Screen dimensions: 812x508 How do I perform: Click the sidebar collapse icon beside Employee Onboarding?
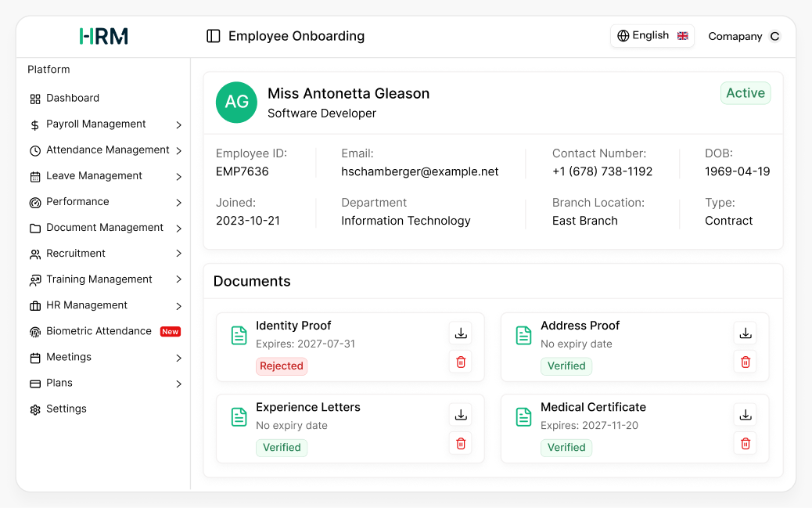213,35
